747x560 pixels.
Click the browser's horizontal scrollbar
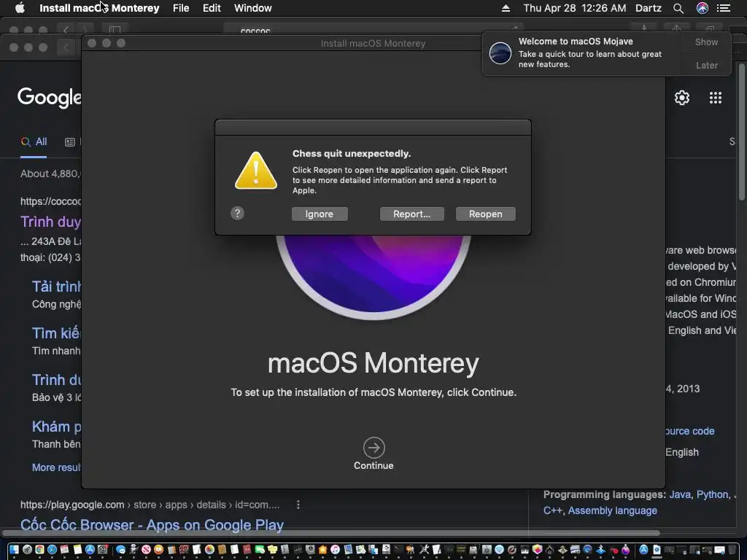(x=331, y=533)
